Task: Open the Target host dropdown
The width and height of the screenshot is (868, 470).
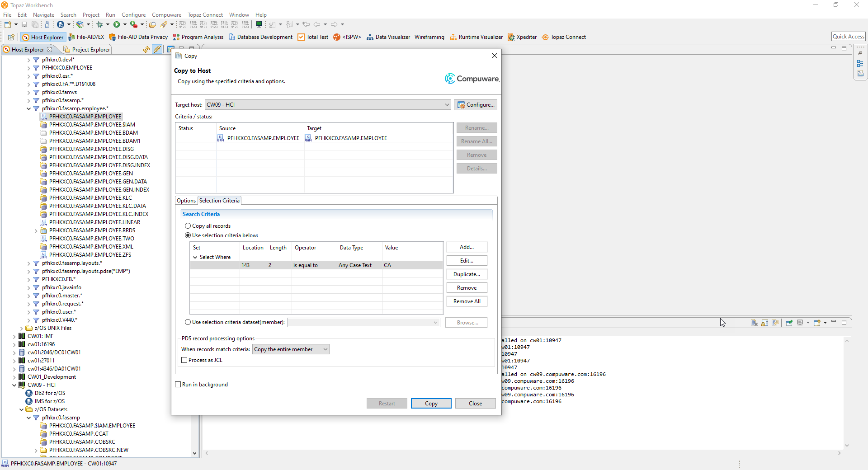Action: 447,104
